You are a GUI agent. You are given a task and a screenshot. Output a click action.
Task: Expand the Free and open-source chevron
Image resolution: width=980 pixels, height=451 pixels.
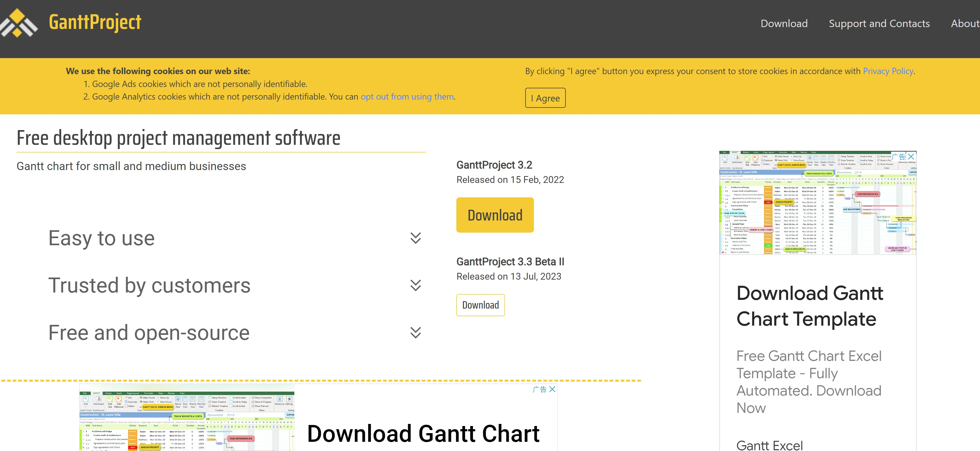(x=416, y=332)
